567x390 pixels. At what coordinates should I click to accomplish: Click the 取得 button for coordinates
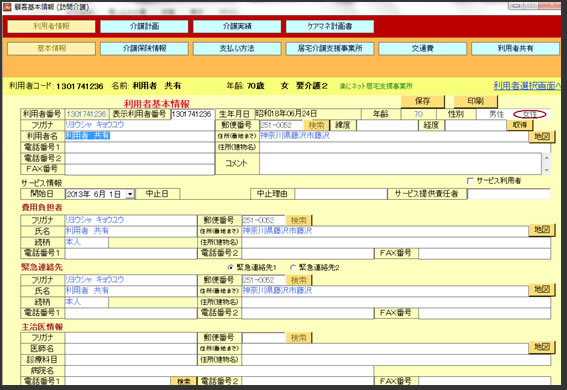520,125
